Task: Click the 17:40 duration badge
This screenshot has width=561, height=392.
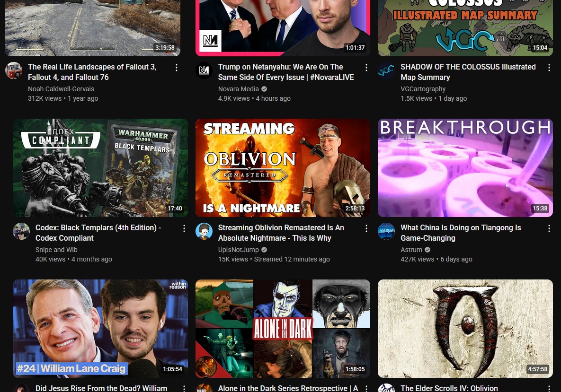Action: [175, 209]
